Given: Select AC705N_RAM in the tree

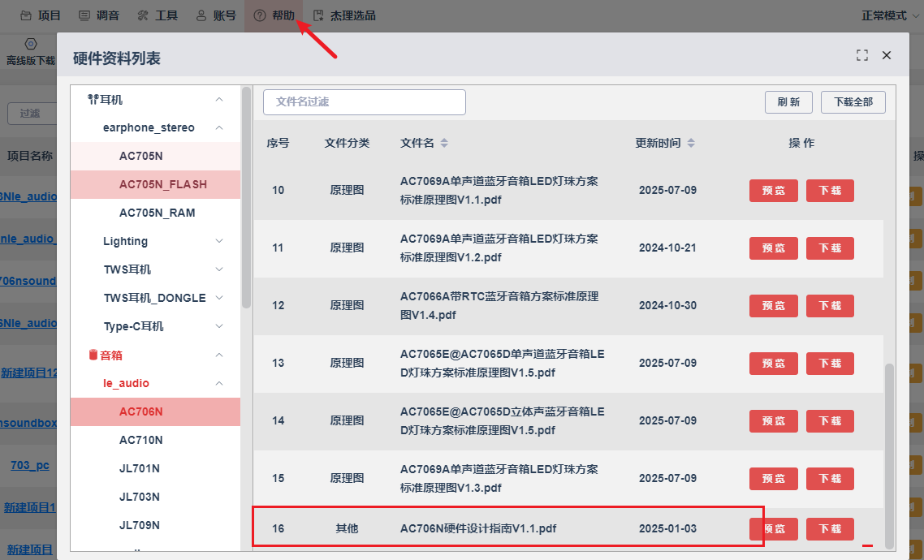Looking at the screenshot, I should point(156,213).
